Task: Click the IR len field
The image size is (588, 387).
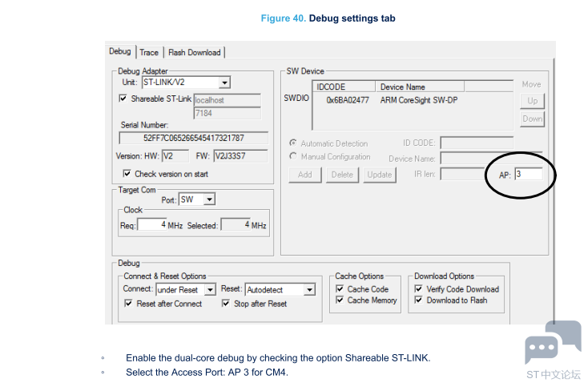Action: (x=463, y=174)
